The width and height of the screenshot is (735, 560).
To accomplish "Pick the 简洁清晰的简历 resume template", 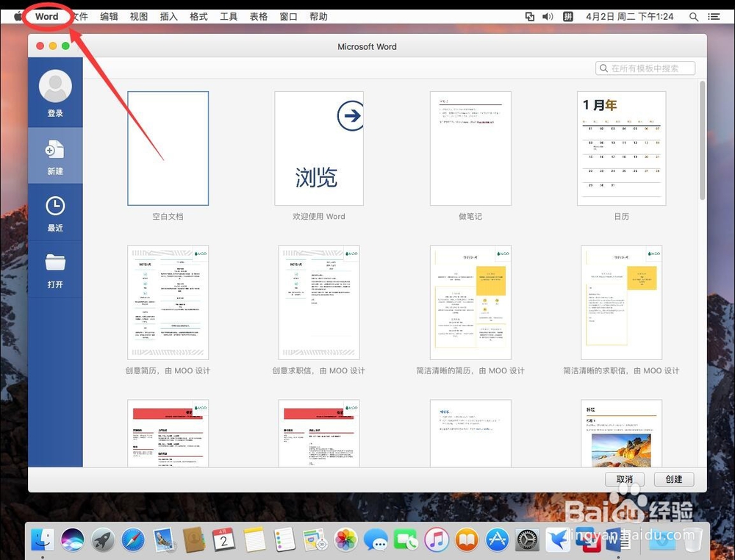I will click(x=470, y=302).
